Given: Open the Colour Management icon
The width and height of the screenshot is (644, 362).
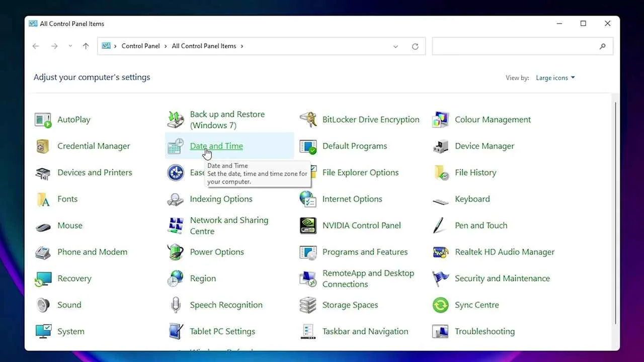Looking at the screenshot, I should coord(441,120).
